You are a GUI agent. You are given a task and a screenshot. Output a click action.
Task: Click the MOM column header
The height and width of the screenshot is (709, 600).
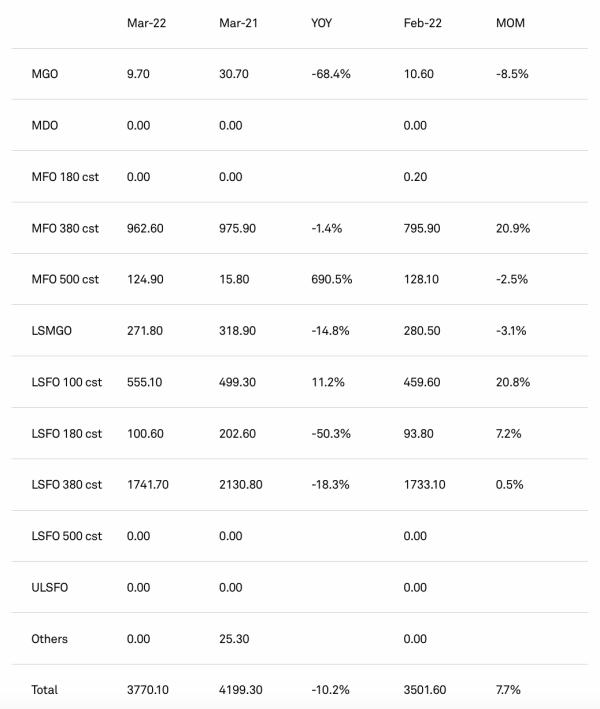coord(509,22)
